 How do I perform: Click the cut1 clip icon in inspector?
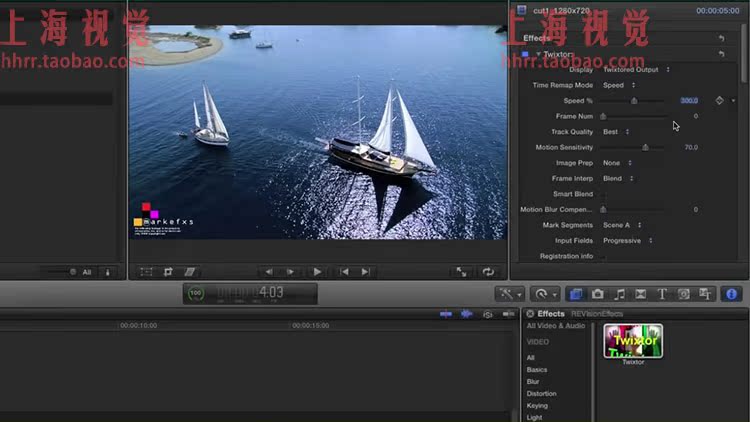(521, 10)
